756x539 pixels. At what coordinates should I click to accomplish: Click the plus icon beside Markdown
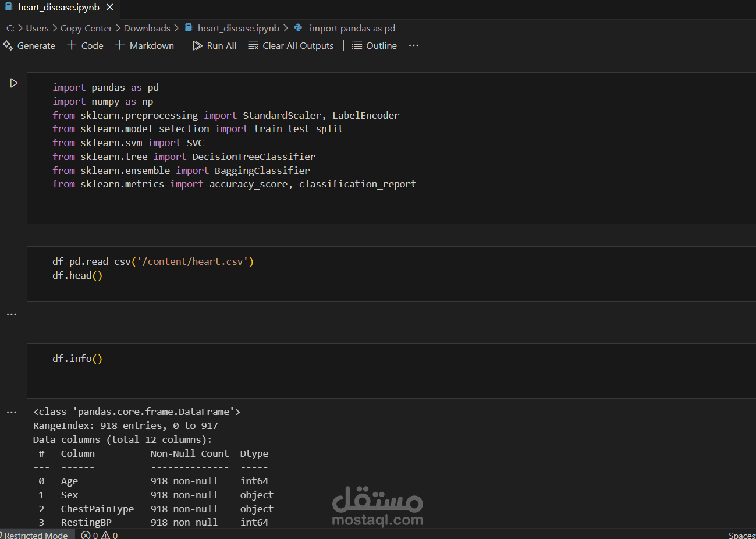point(120,45)
